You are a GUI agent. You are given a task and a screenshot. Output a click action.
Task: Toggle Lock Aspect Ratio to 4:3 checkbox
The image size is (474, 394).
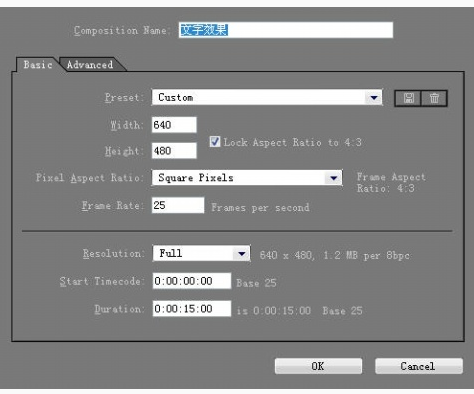[x=215, y=142]
